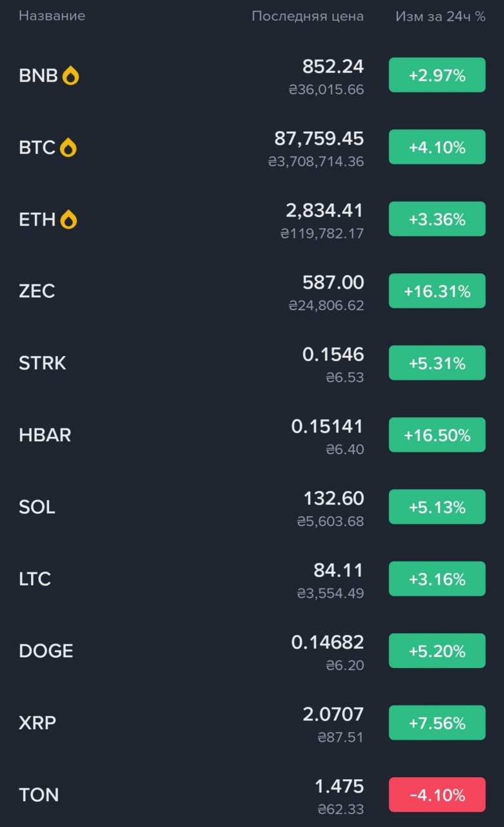
Task: Open the DOGE coin entry
Action: [x=46, y=651]
